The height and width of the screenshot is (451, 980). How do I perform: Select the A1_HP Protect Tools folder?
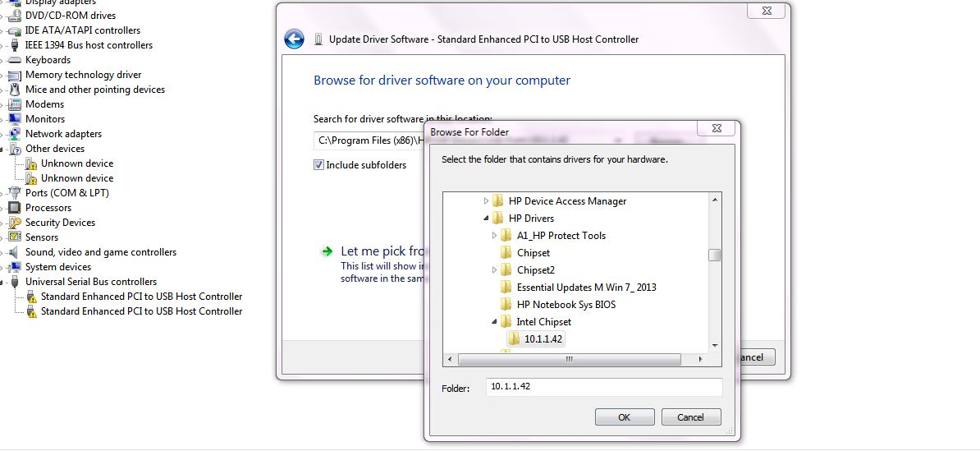click(561, 236)
